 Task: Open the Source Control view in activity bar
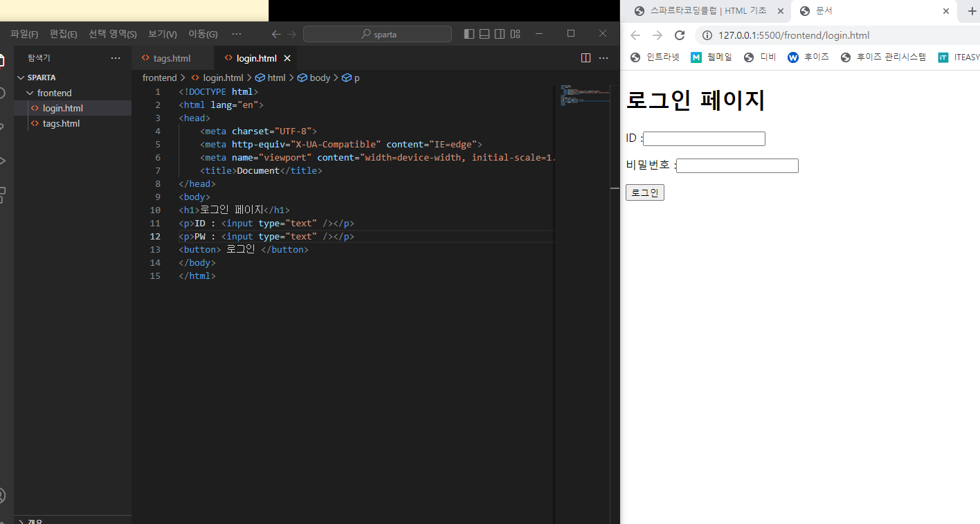coord(2,127)
